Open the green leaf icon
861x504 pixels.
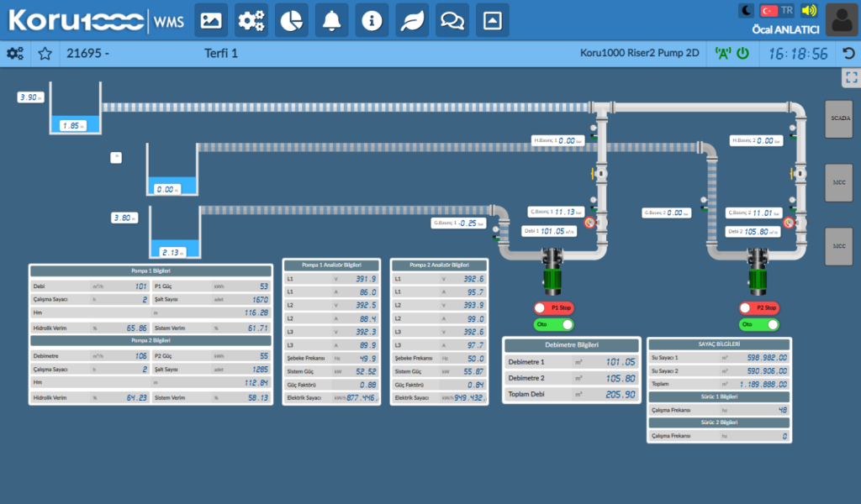pyautogui.click(x=412, y=21)
